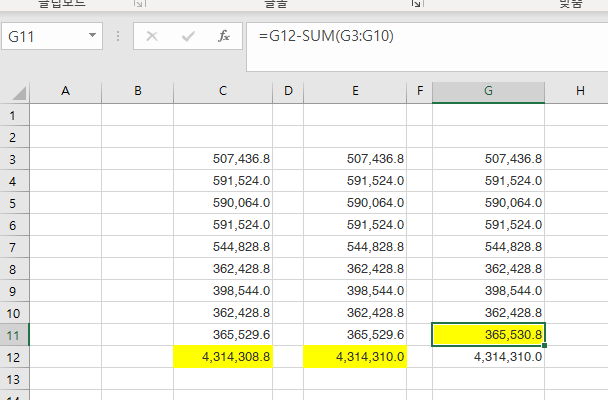Click yellow cell C12 showing 4,314,308.8

(223, 356)
